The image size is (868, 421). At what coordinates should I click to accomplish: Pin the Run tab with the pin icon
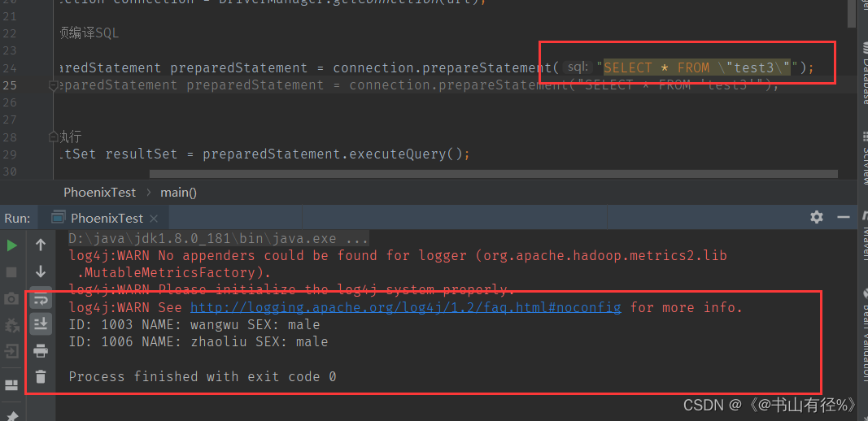(11, 415)
